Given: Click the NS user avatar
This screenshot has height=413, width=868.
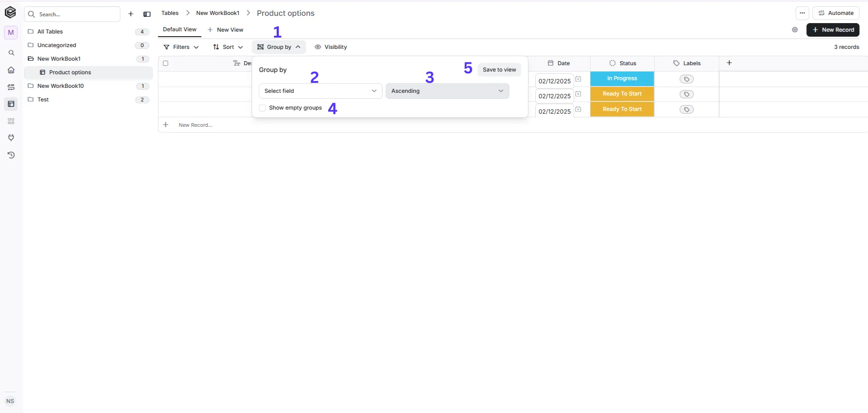Looking at the screenshot, I should pos(10,401).
